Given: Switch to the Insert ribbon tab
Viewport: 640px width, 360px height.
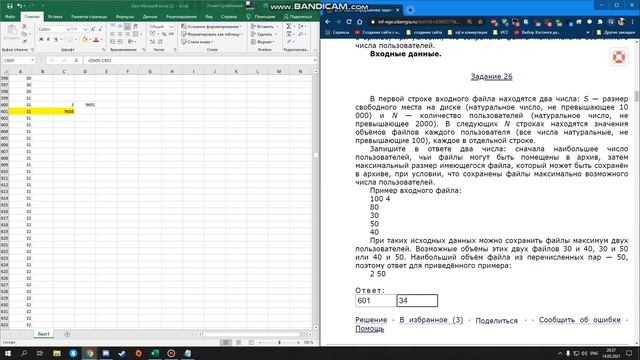Looking at the screenshot, I should point(55,17).
